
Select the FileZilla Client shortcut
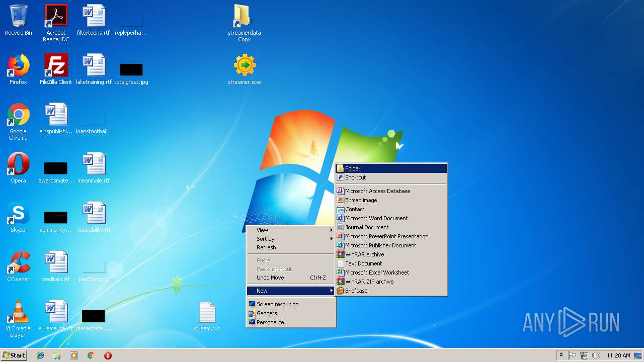(x=56, y=69)
